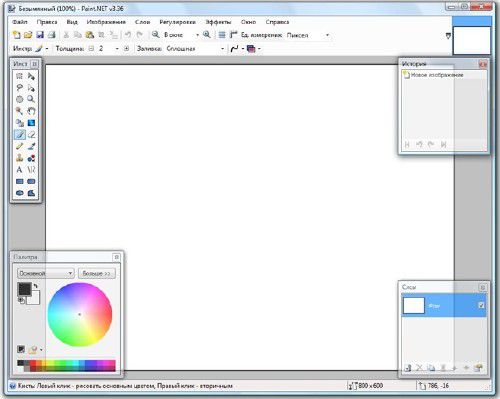Click the Больше >> button in palette
Image resolution: width=500 pixels, height=399 pixels.
point(97,273)
